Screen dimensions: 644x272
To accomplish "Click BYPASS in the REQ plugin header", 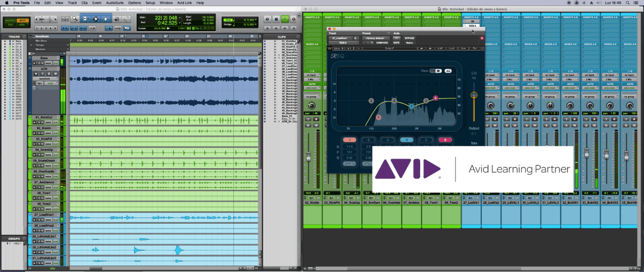I will [x=409, y=38].
